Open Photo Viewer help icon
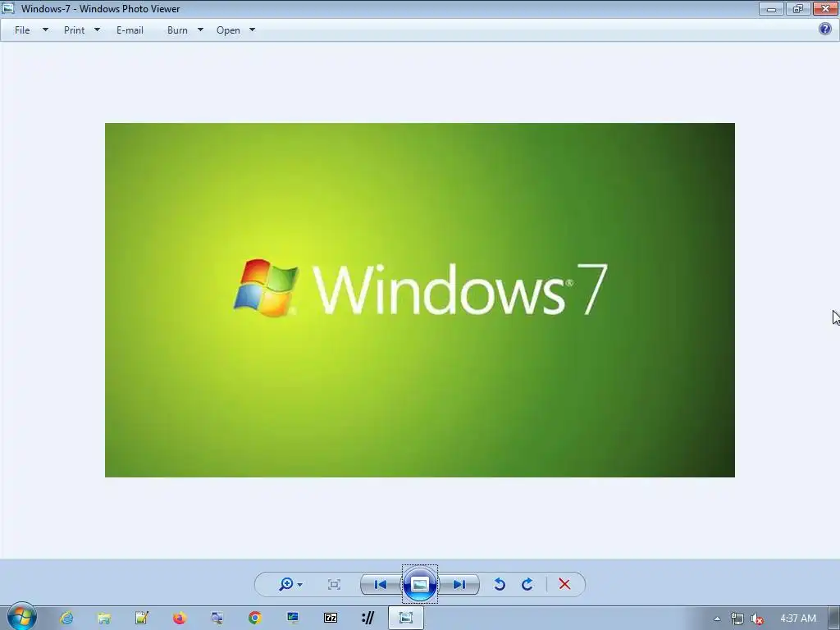 point(825,29)
